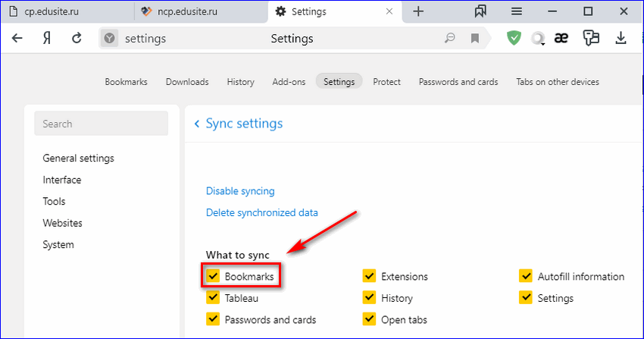
Task: Open the green Protect shield icon
Action: pyautogui.click(x=514, y=38)
